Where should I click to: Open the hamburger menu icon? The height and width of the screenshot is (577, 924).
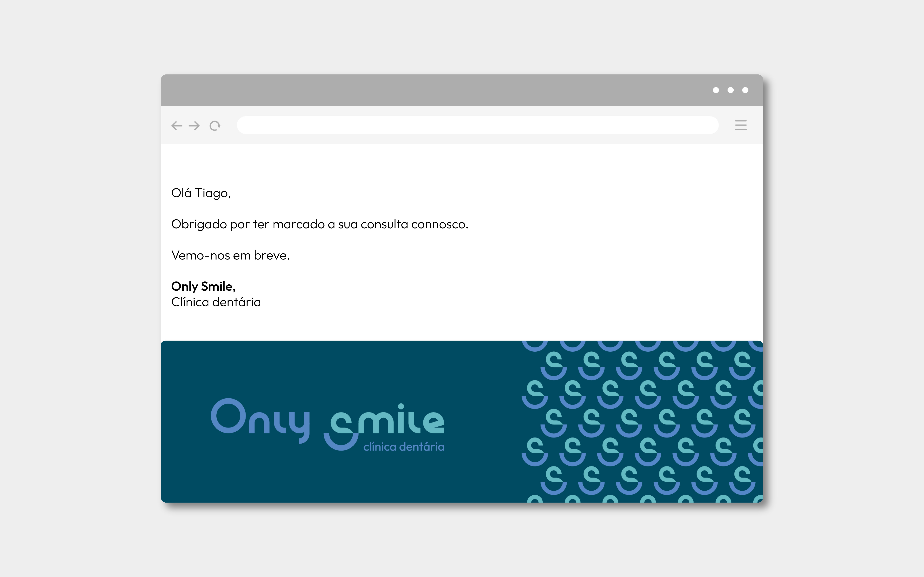point(741,125)
